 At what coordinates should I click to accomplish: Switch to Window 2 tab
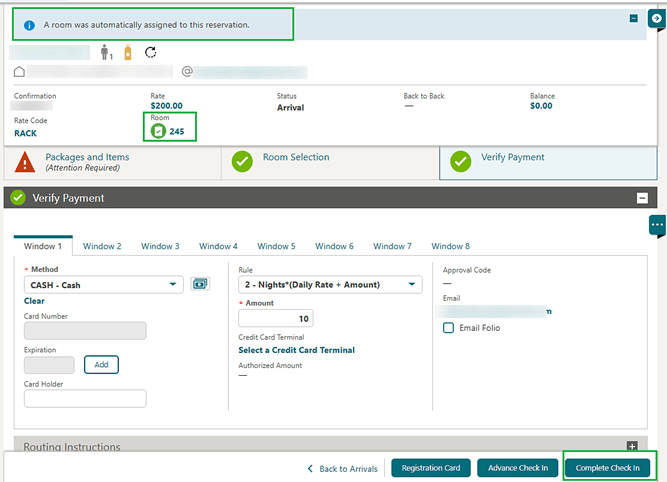[102, 246]
